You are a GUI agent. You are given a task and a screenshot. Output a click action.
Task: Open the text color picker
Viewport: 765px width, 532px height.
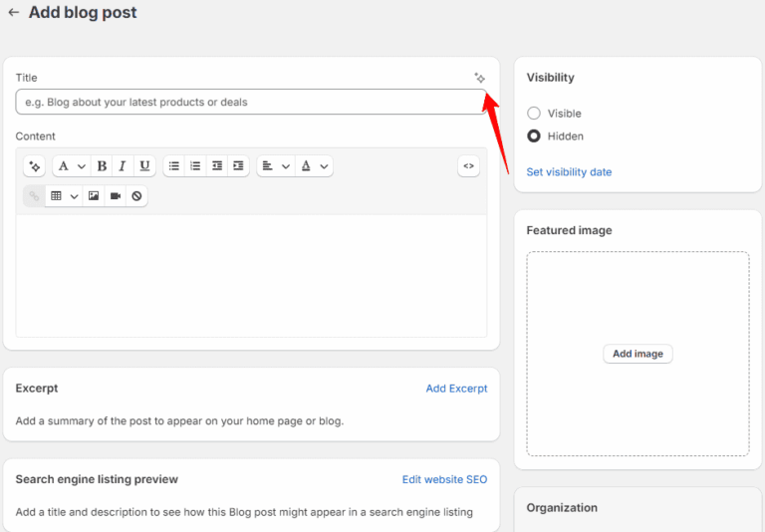point(315,166)
